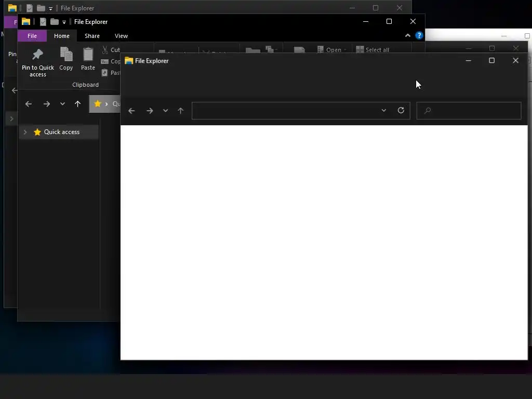The image size is (532, 399).
Task: Go forward in the middle File Explorer window
Action: (47, 104)
